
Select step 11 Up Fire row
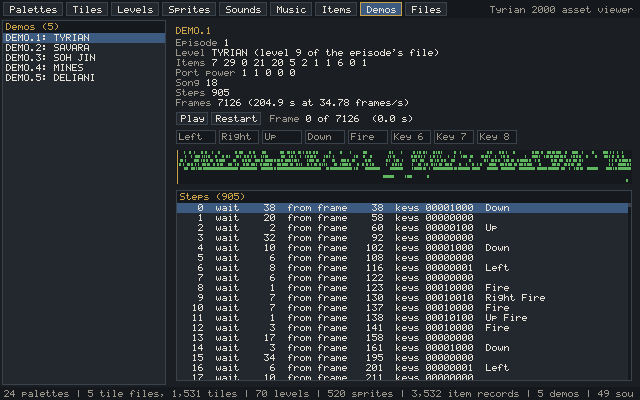coord(402,318)
